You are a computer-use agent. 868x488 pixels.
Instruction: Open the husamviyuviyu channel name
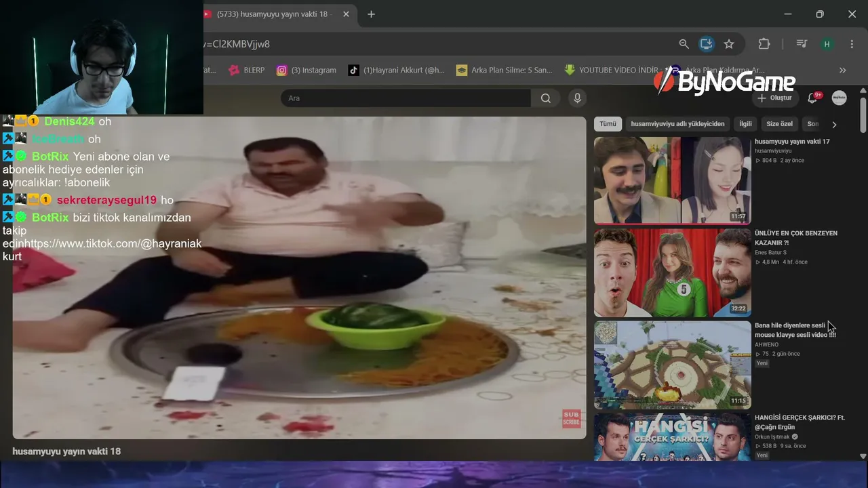pyautogui.click(x=773, y=151)
